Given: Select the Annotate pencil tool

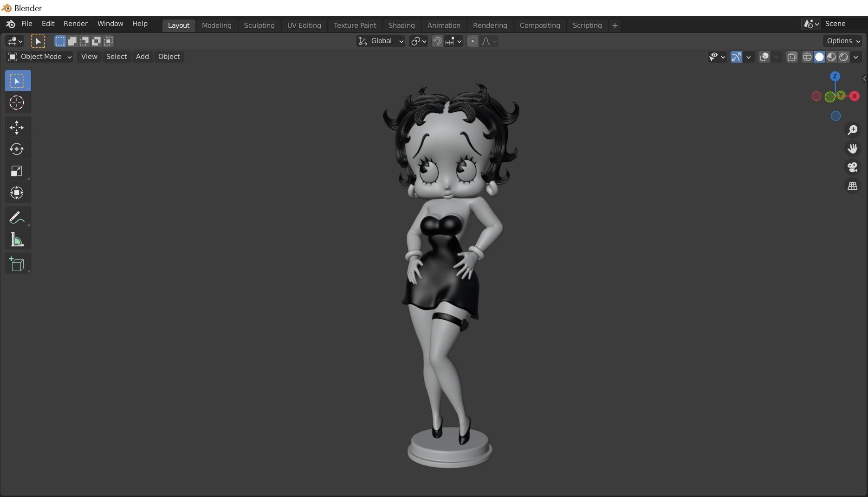Looking at the screenshot, I should click(18, 218).
